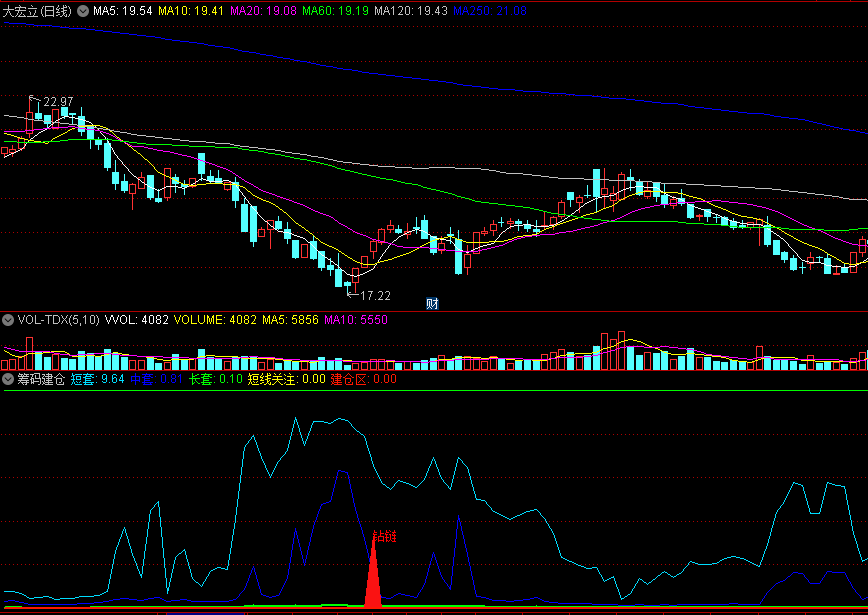Click the 中套: 0.81 label
The height and width of the screenshot is (615, 868).
click(157, 379)
